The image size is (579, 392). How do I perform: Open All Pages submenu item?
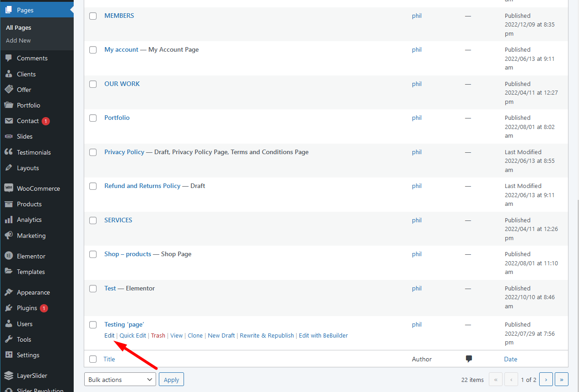pyautogui.click(x=18, y=27)
